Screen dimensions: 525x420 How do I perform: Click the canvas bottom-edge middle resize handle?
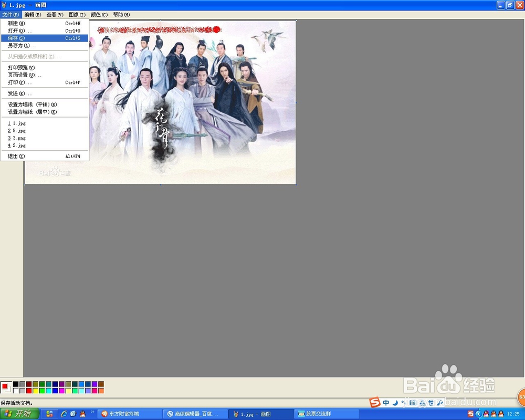(160, 185)
